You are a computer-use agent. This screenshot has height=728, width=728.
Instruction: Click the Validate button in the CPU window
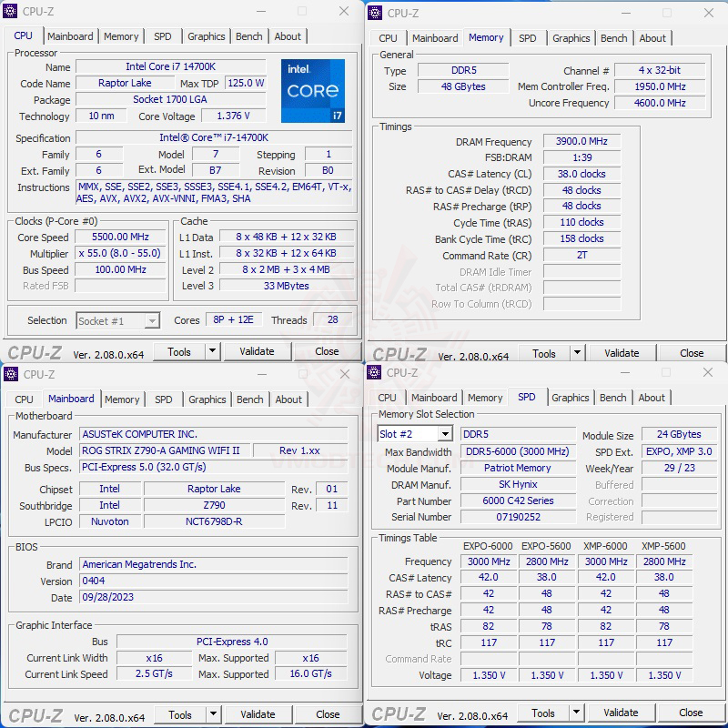coord(258,351)
